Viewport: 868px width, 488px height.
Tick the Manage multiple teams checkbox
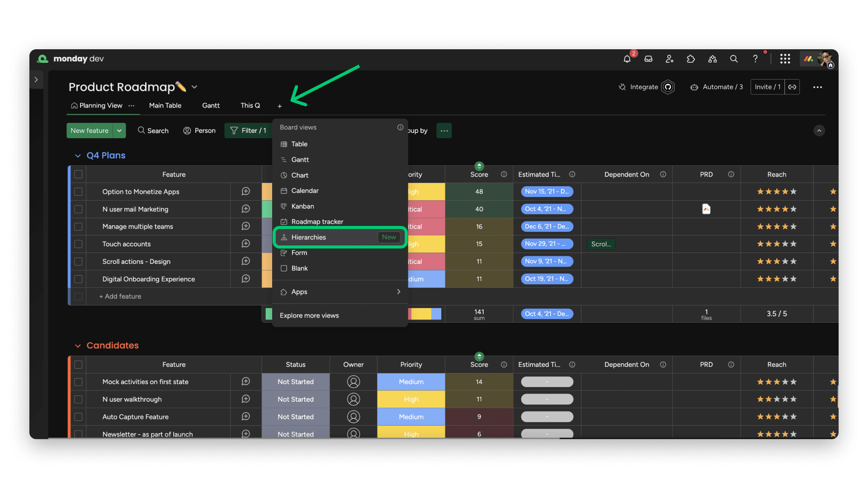[x=78, y=226]
